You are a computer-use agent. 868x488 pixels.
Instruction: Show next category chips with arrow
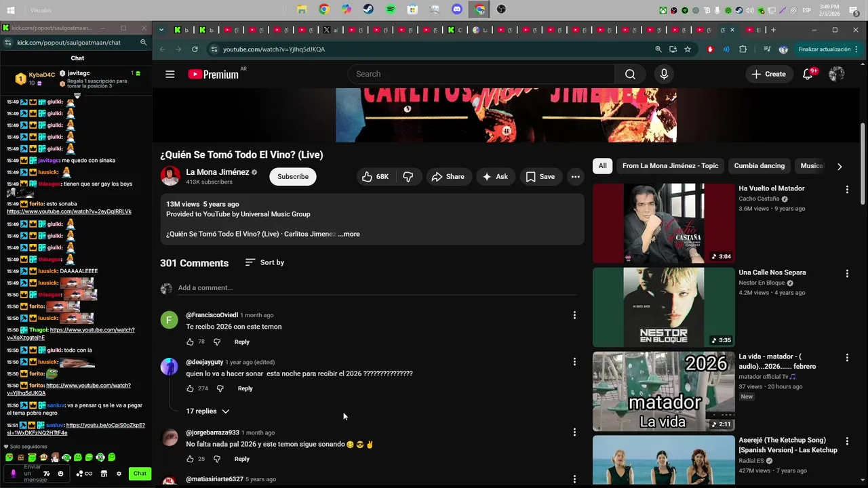(x=840, y=167)
